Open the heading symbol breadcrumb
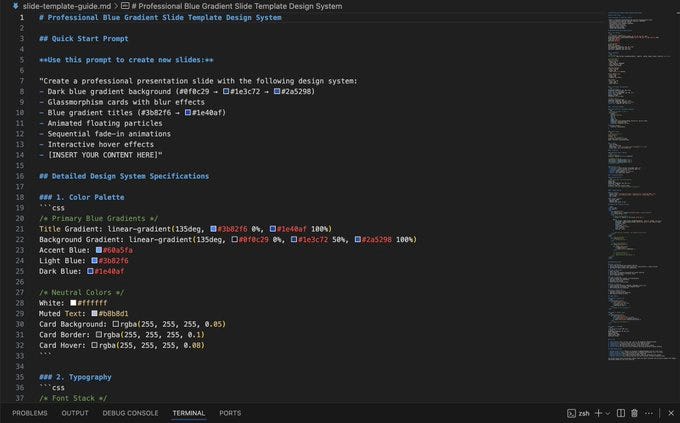 237,6
